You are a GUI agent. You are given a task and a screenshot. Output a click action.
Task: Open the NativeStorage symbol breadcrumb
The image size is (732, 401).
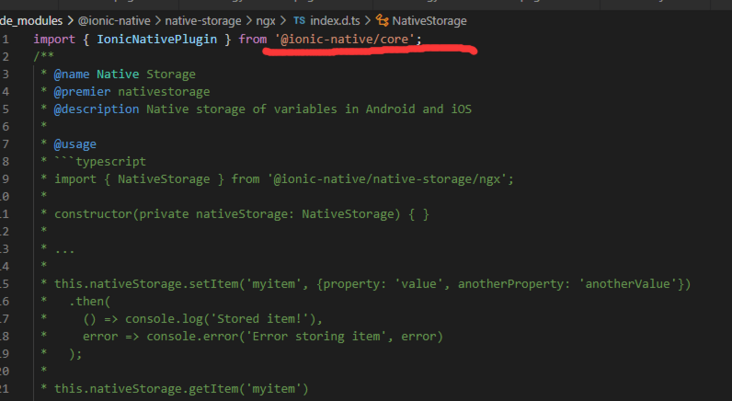point(429,21)
